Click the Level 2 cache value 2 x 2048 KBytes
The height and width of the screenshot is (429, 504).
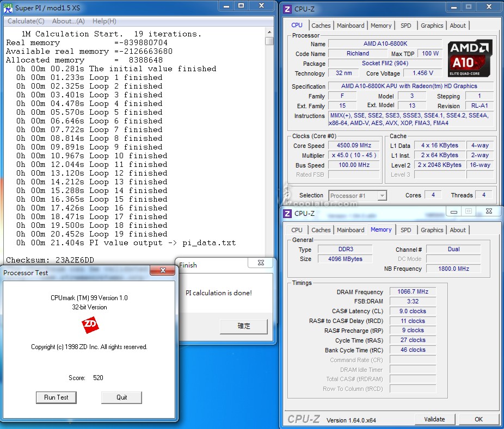440,165
